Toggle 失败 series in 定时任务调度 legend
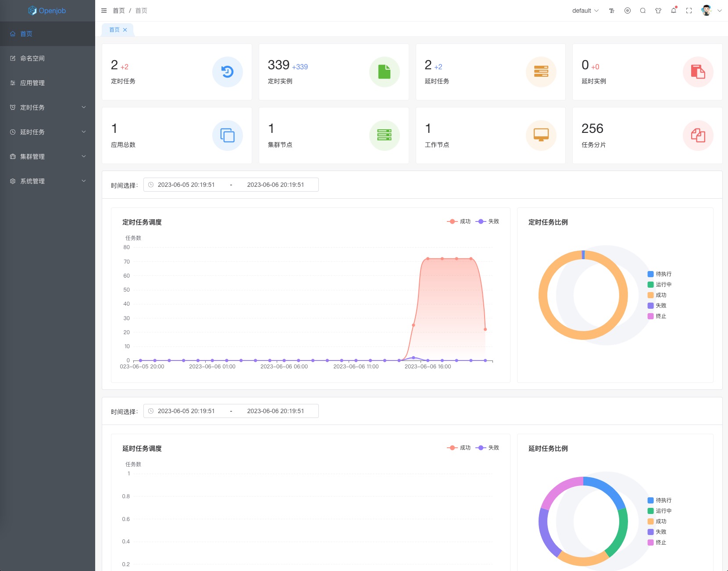 [487, 221]
